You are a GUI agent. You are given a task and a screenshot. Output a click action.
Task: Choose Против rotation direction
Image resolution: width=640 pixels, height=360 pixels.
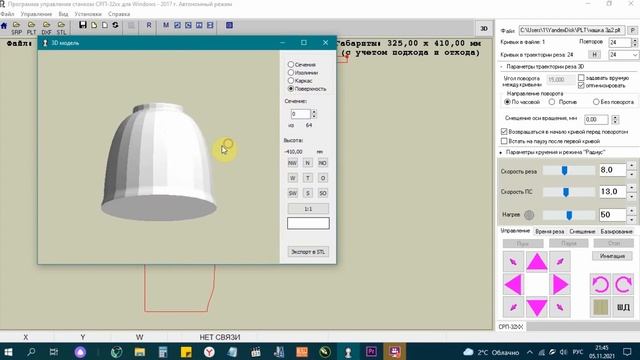click(552, 102)
